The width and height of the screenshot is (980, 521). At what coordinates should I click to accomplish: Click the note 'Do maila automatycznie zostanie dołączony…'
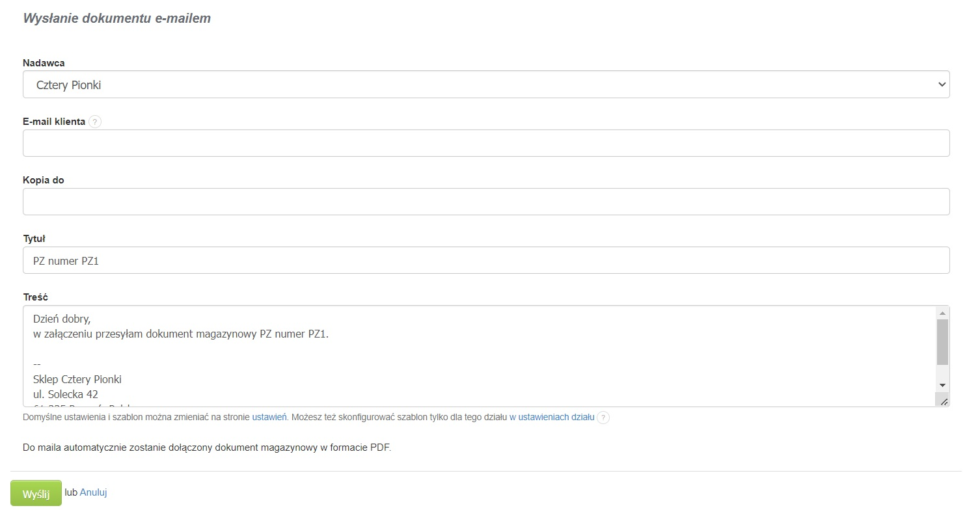coord(207,448)
